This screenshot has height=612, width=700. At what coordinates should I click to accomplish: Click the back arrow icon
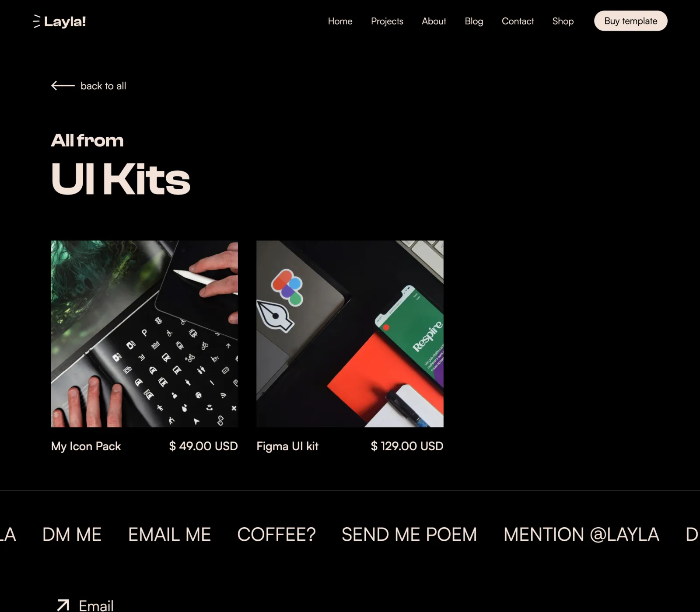pos(63,86)
